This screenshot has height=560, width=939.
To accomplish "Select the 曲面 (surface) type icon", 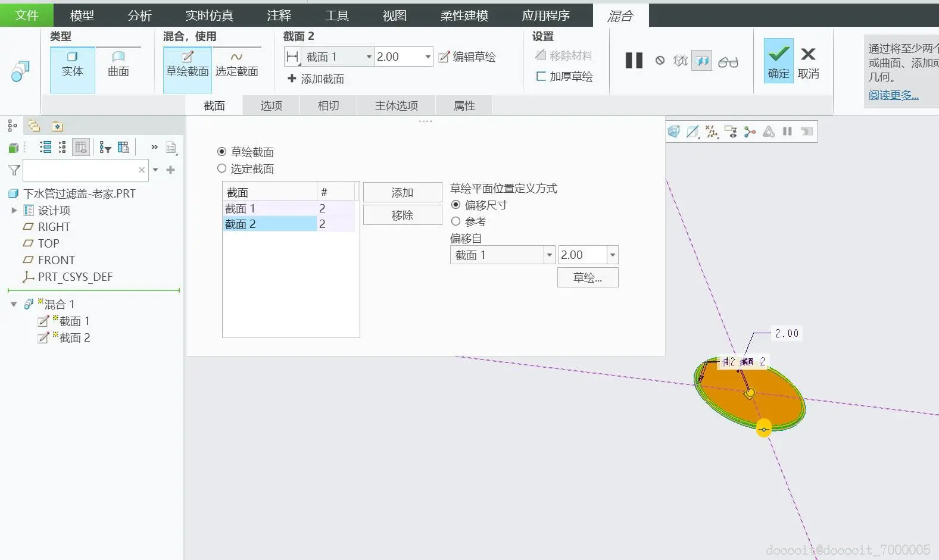I will [118, 64].
